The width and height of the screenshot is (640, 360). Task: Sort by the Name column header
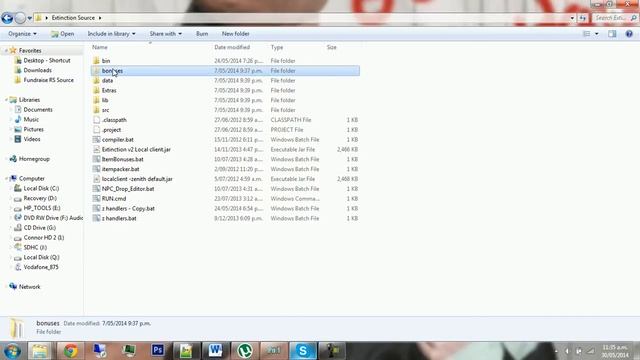[100, 47]
